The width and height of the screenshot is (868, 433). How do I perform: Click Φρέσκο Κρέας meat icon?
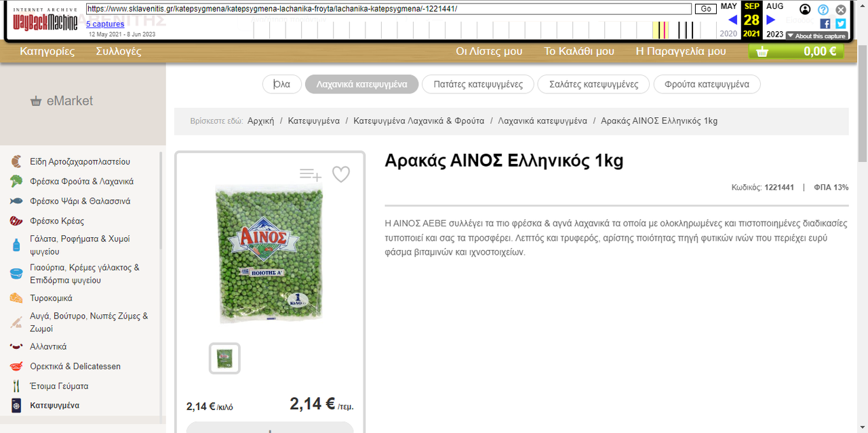[x=16, y=221]
